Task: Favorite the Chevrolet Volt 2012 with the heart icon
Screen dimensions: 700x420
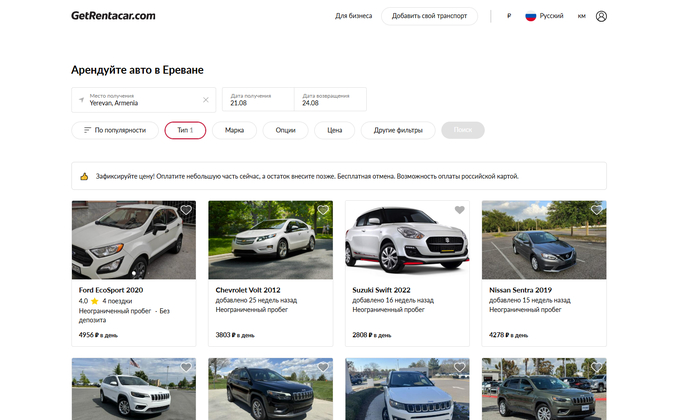Action: (x=323, y=210)
